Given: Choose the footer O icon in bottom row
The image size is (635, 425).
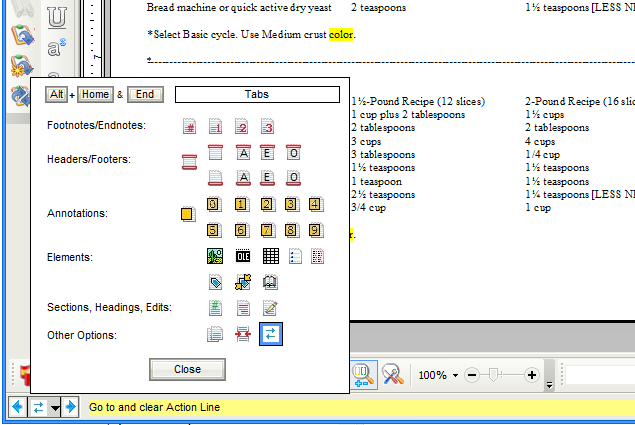Looking at the screenshot, I should (x=293, y=178).
